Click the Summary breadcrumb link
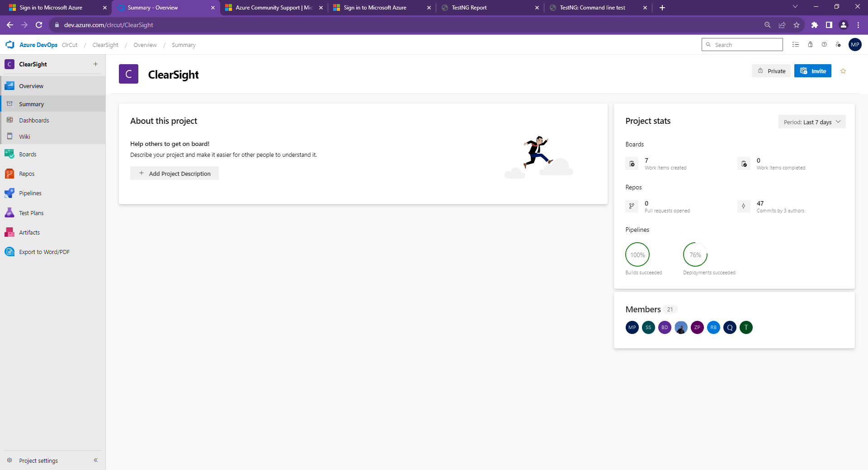The height and width of the screenshot is (470, 868). (x=184, y=45)
